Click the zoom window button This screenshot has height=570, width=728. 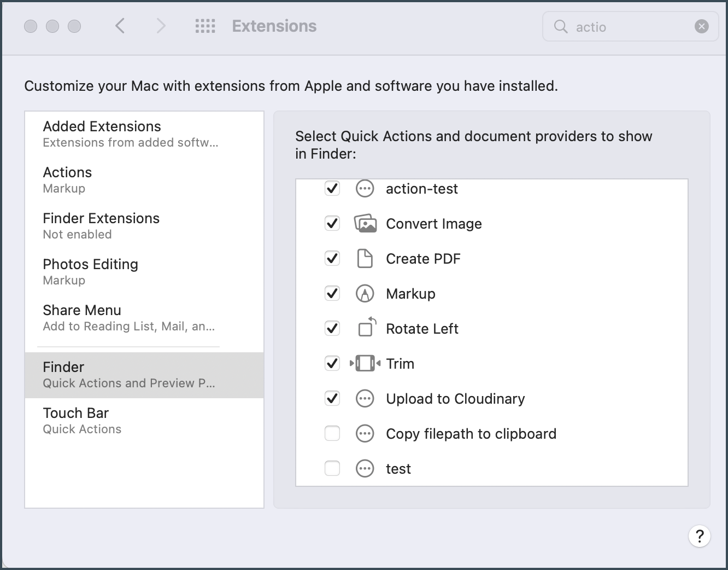pos(74,26)
